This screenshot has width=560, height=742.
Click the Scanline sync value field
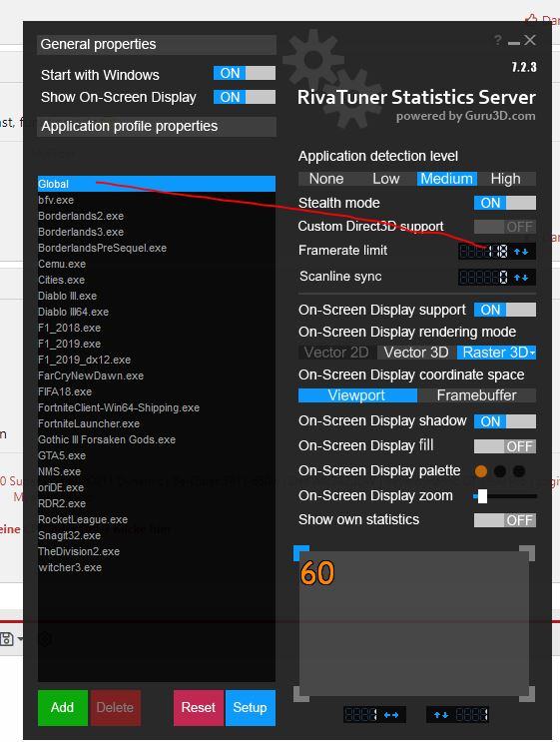tap(485, 278)
